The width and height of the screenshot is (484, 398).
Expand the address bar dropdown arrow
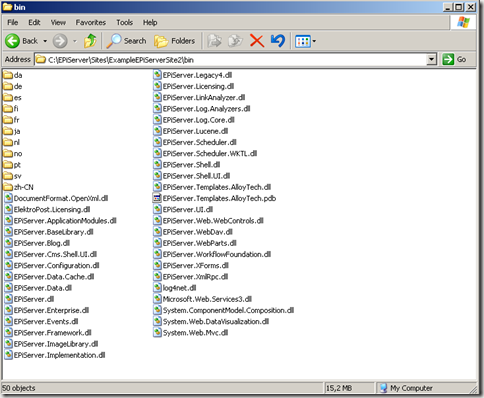click(431, 60)
